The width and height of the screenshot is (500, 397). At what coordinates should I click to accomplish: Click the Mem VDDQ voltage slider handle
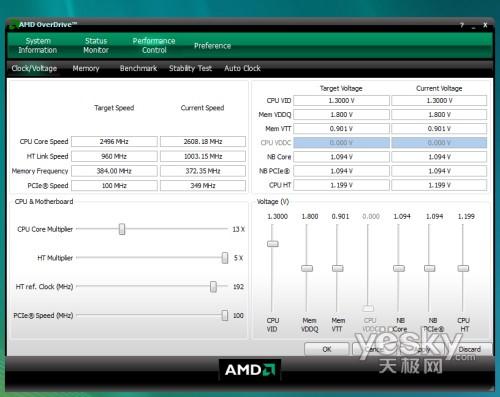(307, 268)
